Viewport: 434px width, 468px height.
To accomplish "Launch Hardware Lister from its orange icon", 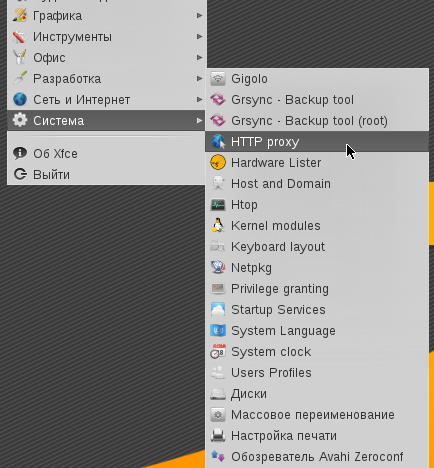I will 218,163.
